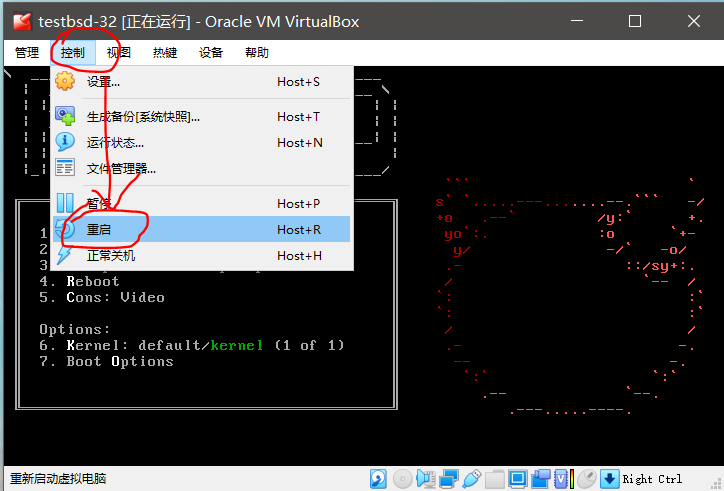Click the optical disc indicator icon
Screen dimensions: 724x491
click(402, 479)
